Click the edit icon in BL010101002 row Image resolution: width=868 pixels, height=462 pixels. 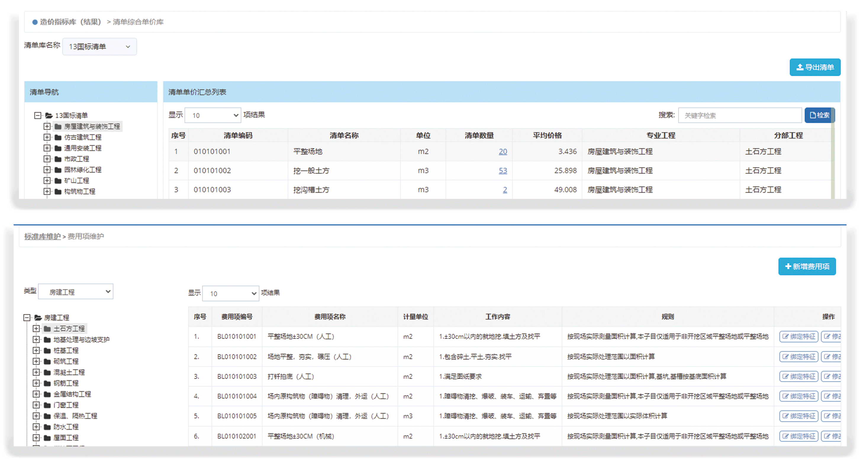tap(827, 357)
